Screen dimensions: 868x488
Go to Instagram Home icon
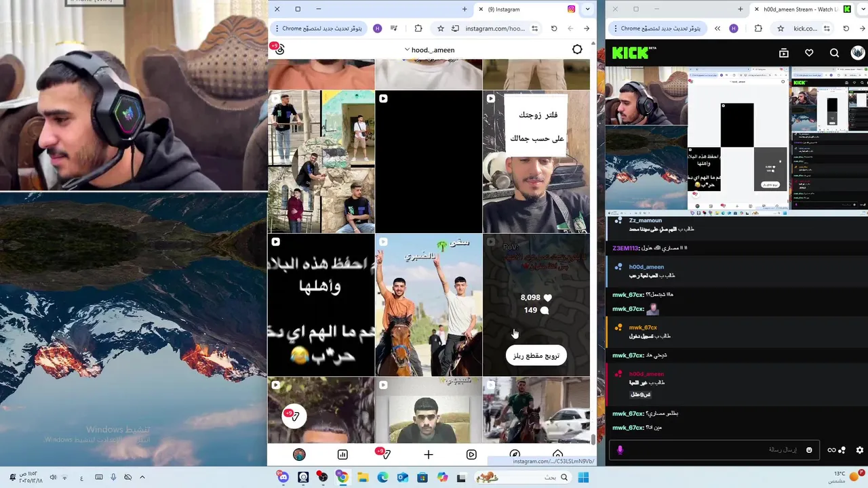pos(557,453)
